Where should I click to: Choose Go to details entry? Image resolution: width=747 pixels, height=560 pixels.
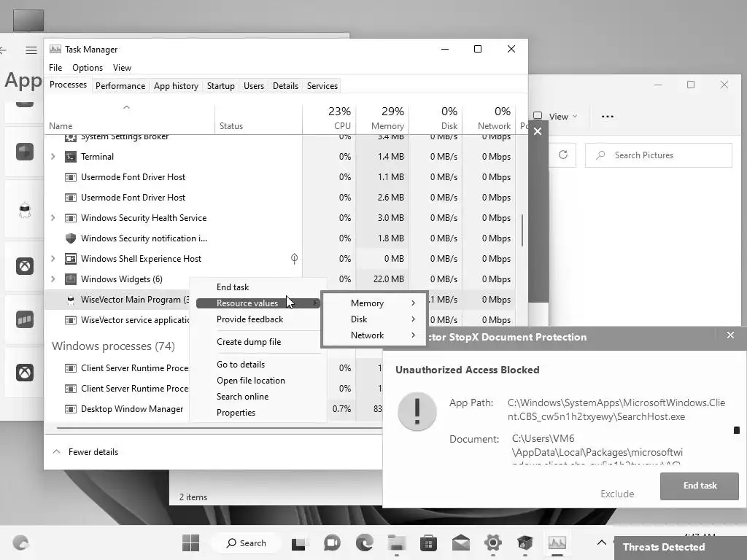(x=241, y=365)
